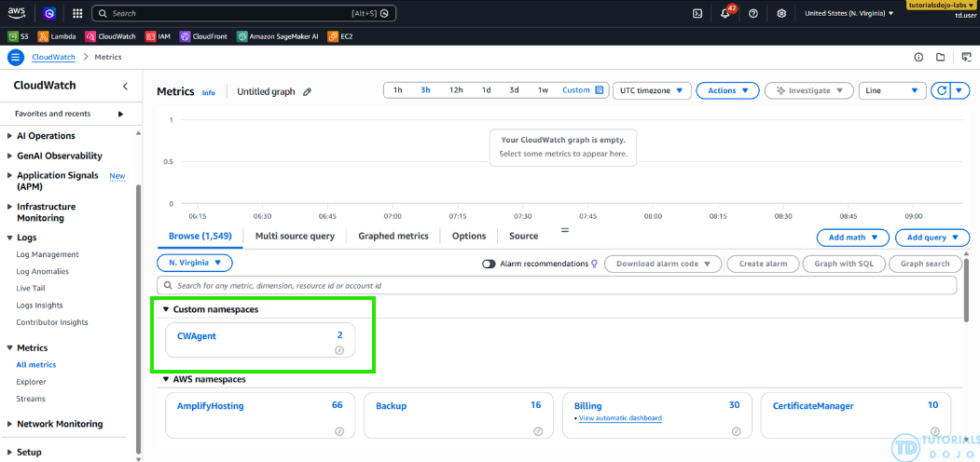980x462 pixels.
Task: Toggle Alarm recommendations switch
Action: click(489, 265)
